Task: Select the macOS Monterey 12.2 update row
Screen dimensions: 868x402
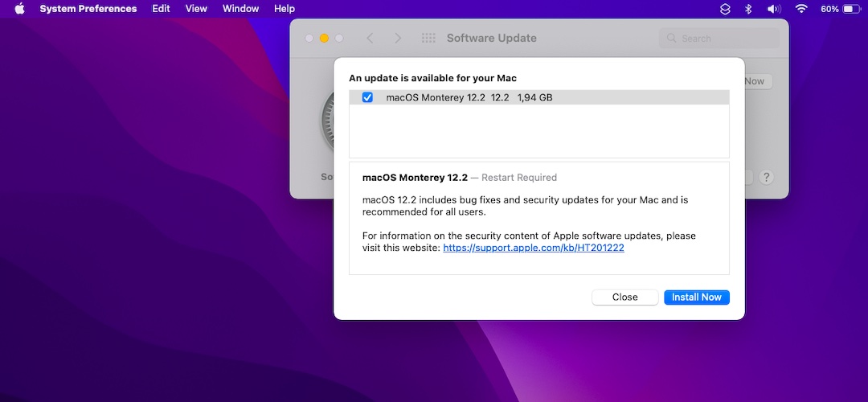Action: click(x=539, y=97)
